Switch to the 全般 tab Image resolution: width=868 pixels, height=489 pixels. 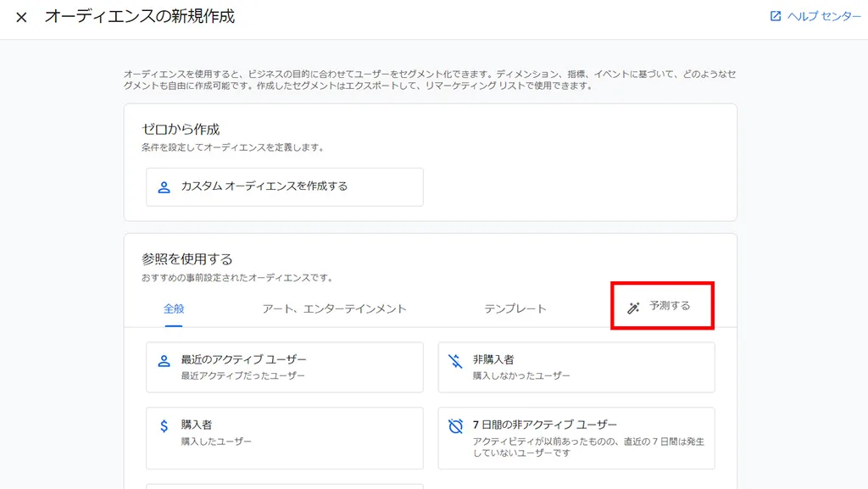click(x=174, y=308)
